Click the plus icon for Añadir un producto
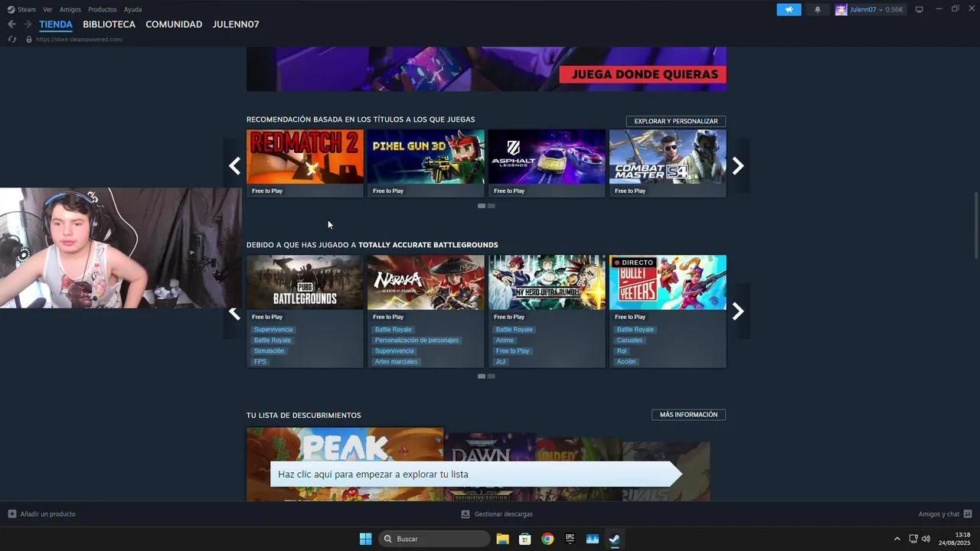 [x=11, y=514]
